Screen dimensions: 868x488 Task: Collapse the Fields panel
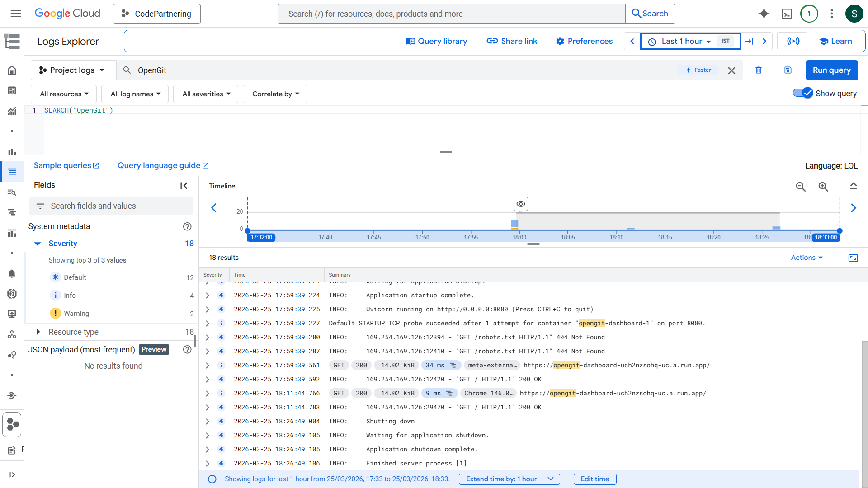tap(184, 186)
